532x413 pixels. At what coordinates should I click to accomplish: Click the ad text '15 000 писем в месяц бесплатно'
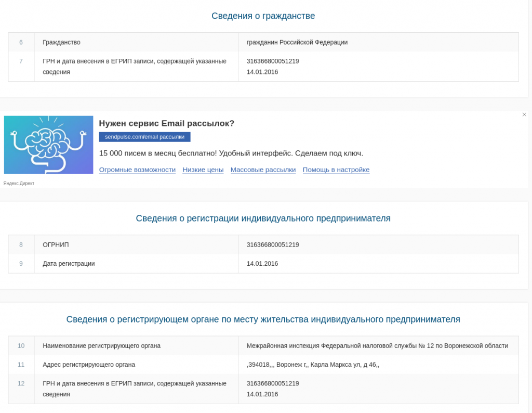[231, 153]
